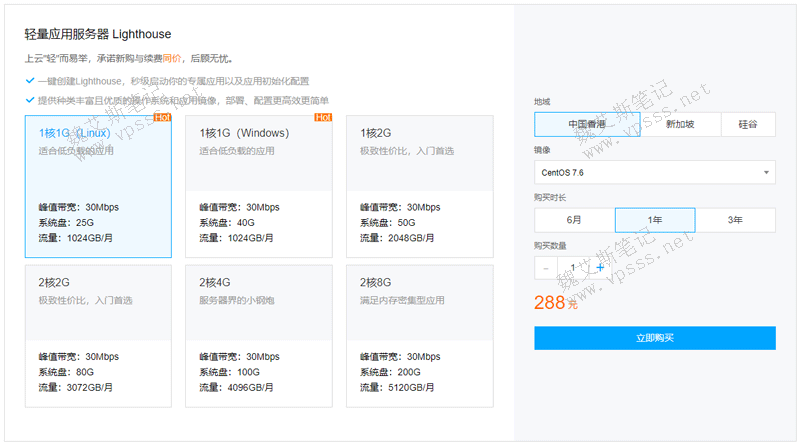Image resolution: width=800 pixels, height=445 pixels.
Task: Set purchase duration to 3年
Action: coord(735,220)
